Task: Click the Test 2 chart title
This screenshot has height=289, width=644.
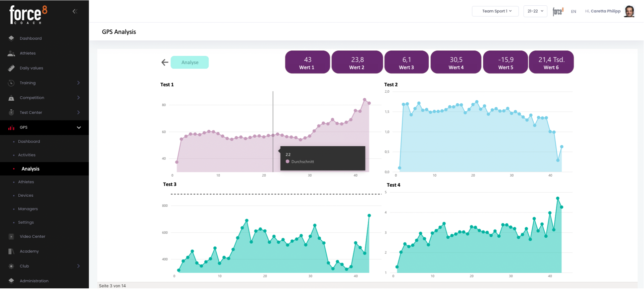Action: click(391, 85)
